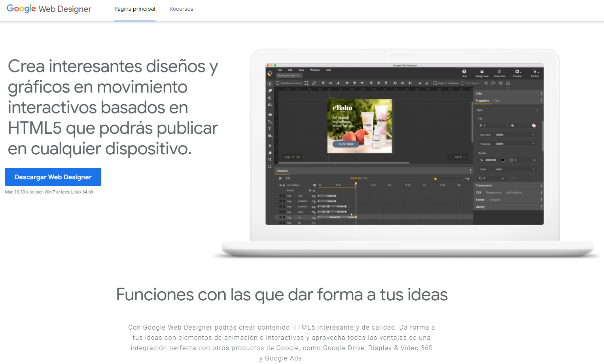The width and height of the screenshot is (604, 364).
Task: Enable the Transform control checkbox
Action: pyautogui.click(x=278, y=83)
